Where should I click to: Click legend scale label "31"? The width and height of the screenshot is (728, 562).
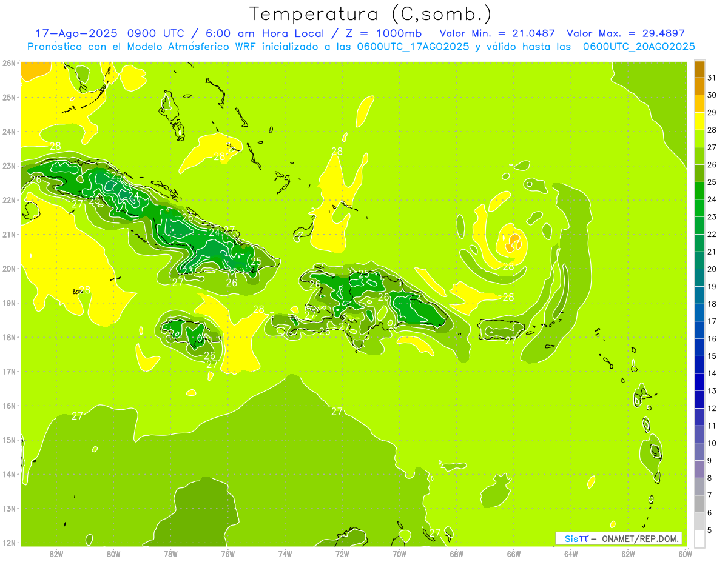(712, 77)
